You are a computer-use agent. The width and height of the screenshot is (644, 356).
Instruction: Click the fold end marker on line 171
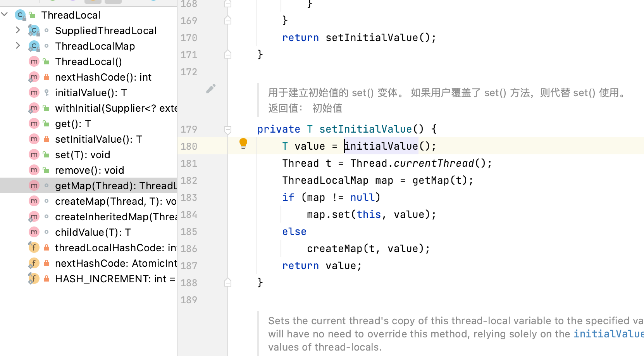tap(228, 55)
